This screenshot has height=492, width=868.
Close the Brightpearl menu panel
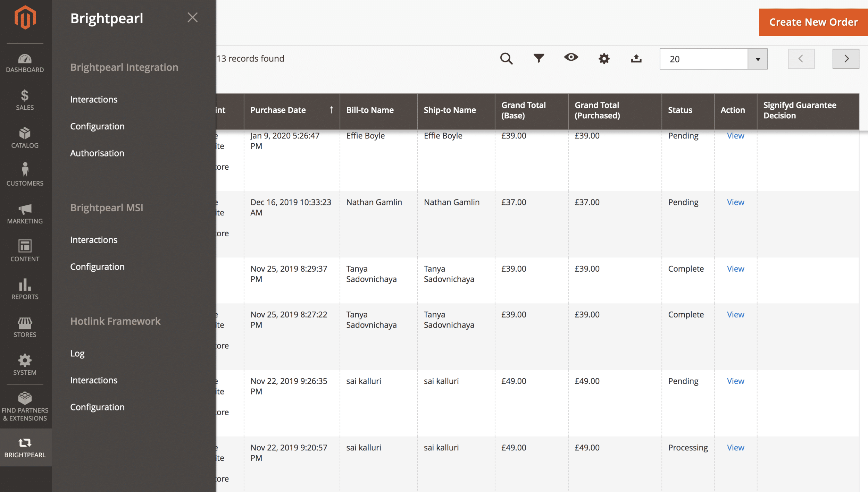click(193, 17)
